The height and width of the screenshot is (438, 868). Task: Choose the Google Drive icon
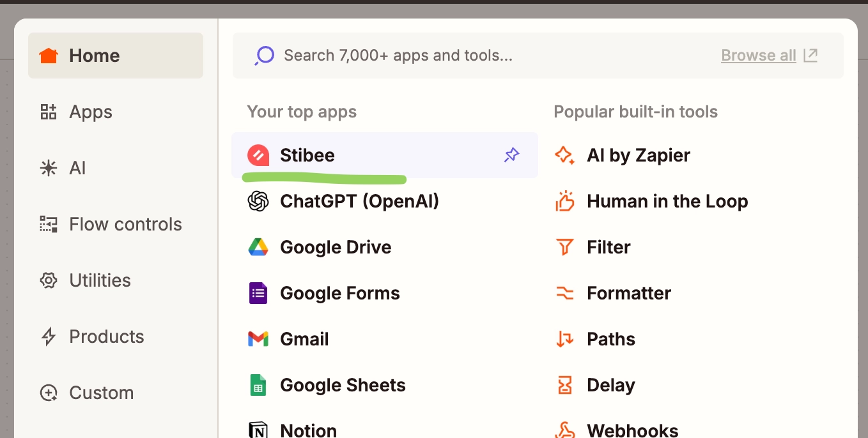click(258, 247)
